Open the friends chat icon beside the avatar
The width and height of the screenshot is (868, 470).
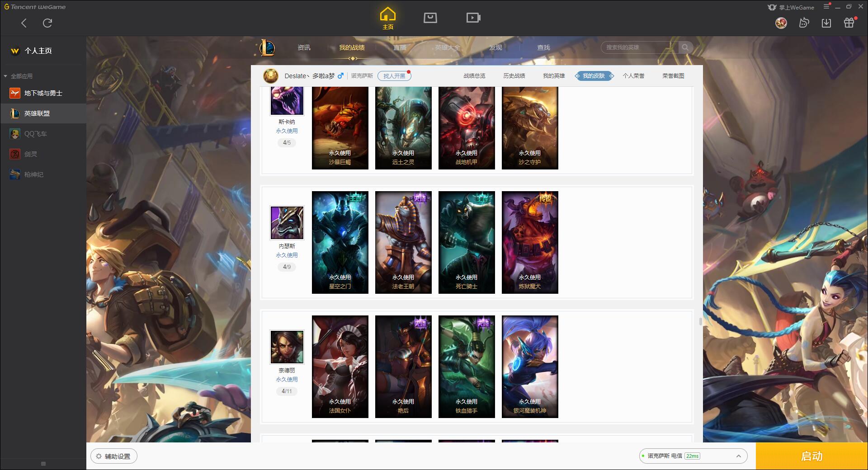(x=804, y=23)
